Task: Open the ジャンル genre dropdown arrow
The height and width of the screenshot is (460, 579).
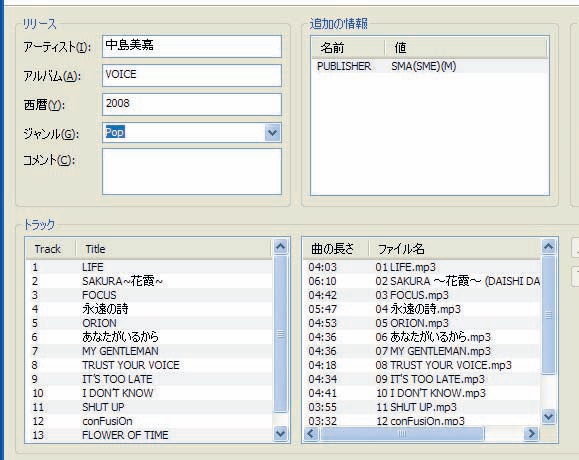Action: (x=273, y=133)
